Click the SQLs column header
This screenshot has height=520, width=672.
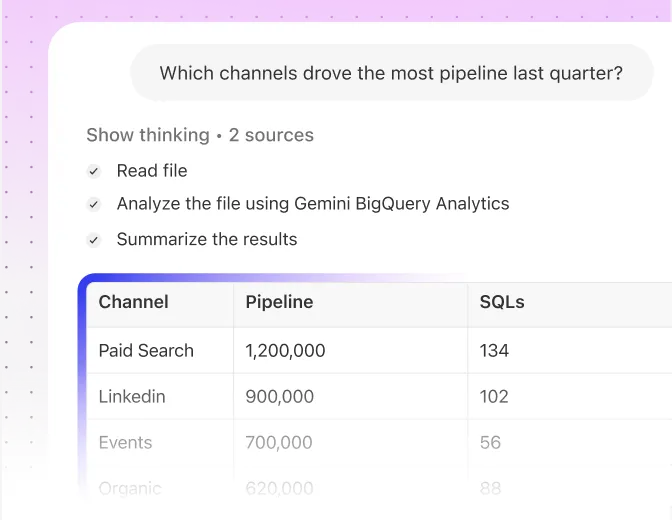tap(502, 302)
